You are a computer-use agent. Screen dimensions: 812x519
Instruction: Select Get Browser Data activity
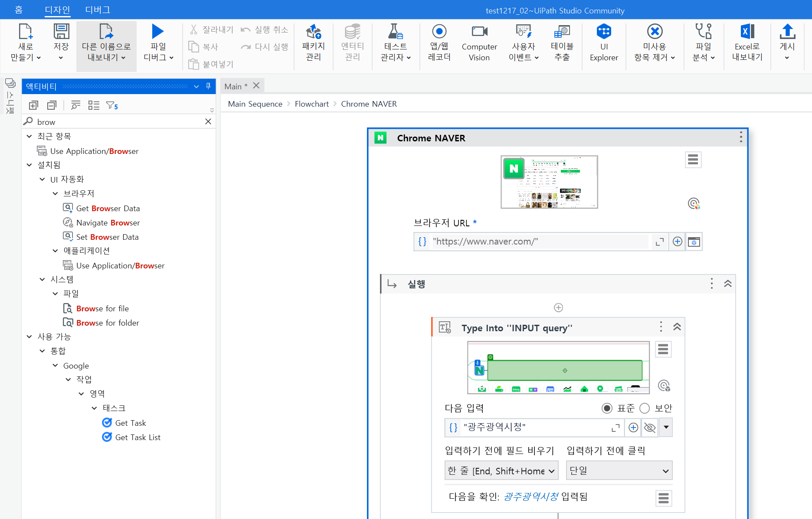108,209
